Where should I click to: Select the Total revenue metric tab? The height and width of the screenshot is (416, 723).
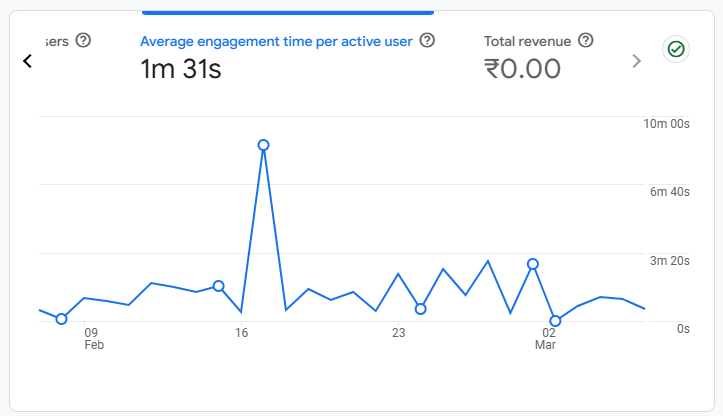(x=527, y=42)
